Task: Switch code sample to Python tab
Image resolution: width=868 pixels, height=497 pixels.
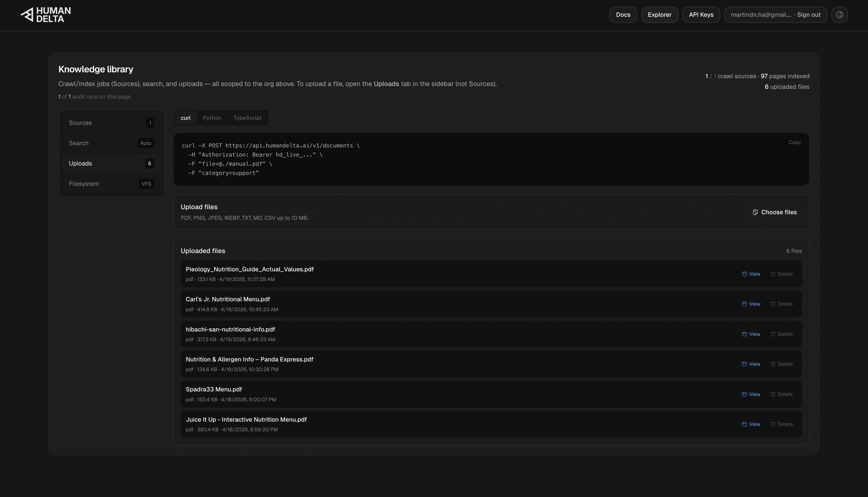Action: [x=212, y=118]
